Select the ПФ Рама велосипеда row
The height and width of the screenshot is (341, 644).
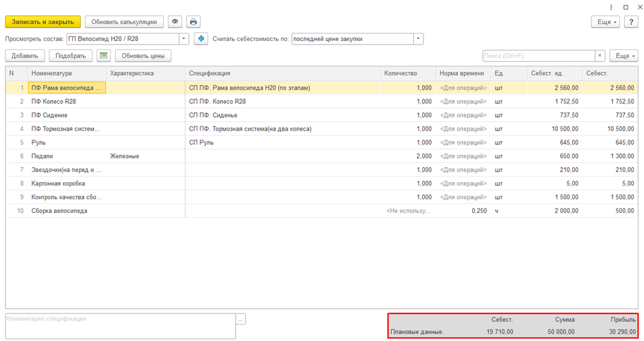tap(321, 88)
